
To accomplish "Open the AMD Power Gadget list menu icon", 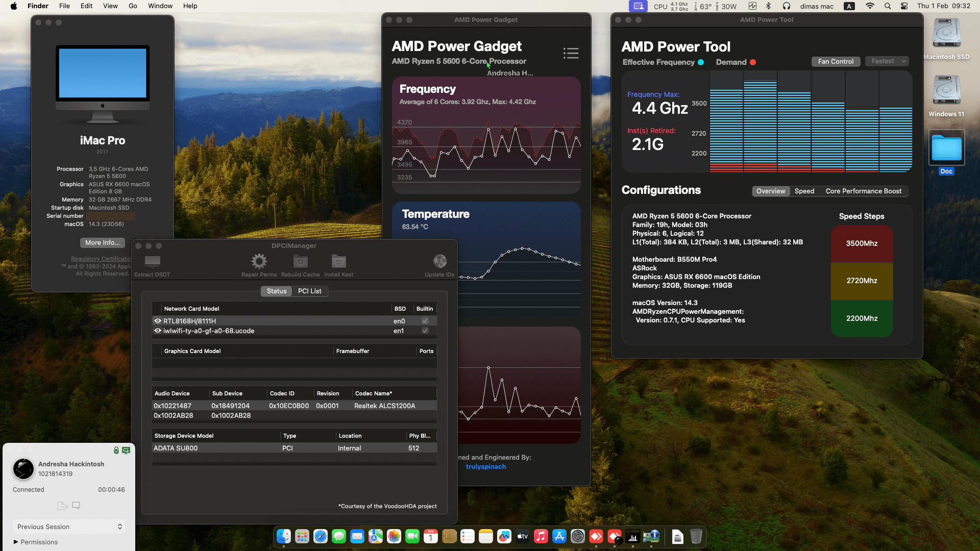I will (571, 53).
